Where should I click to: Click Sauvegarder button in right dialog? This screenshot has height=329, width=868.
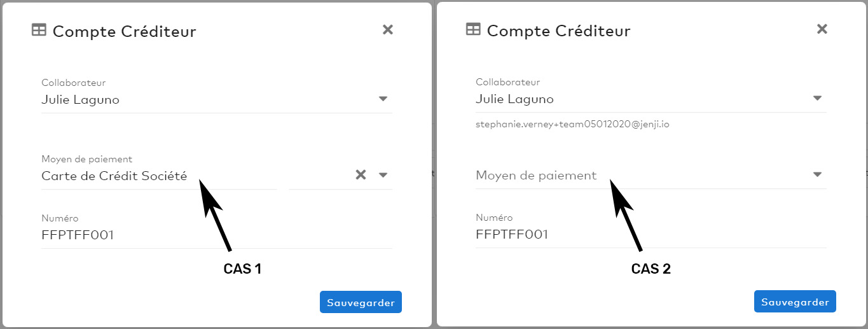pos(795,302)
